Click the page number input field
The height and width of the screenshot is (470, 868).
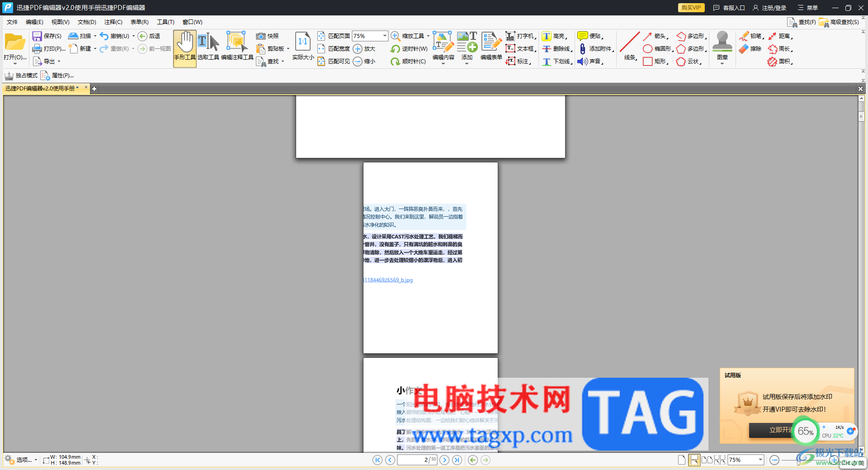[417, 460]
